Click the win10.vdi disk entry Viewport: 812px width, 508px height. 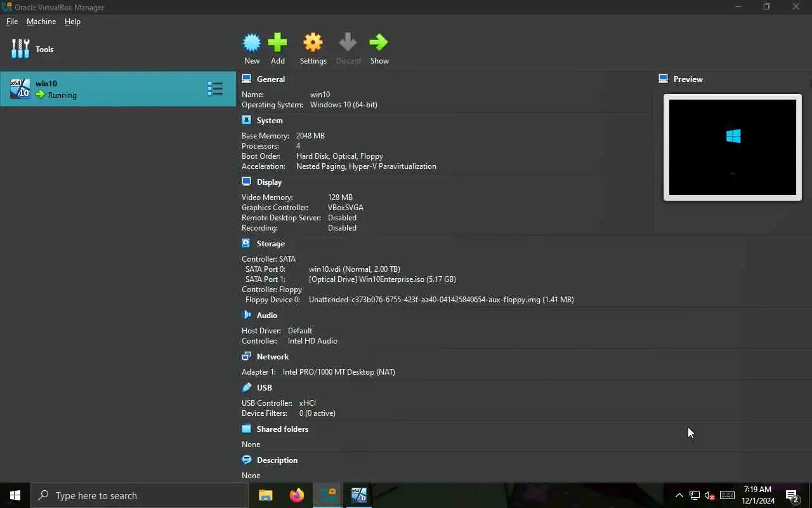(x=355, y=269)
